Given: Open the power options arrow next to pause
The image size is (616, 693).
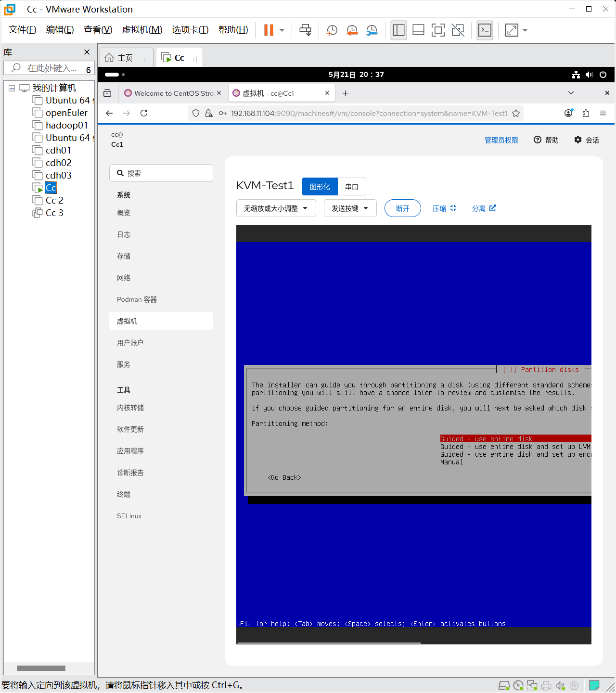Looking at the screenshot, I should pos(282,30).
